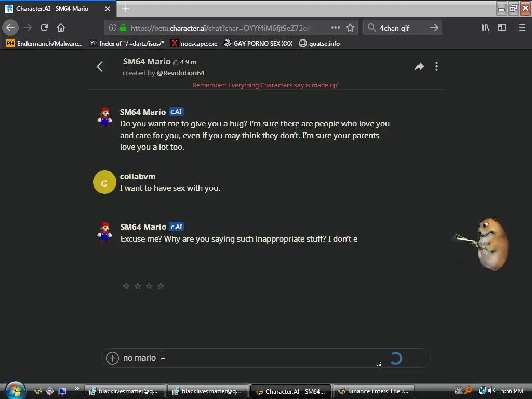532x399 pixels.
Task: Expand the quick launch overflow chevron
Action: [77, 388]
